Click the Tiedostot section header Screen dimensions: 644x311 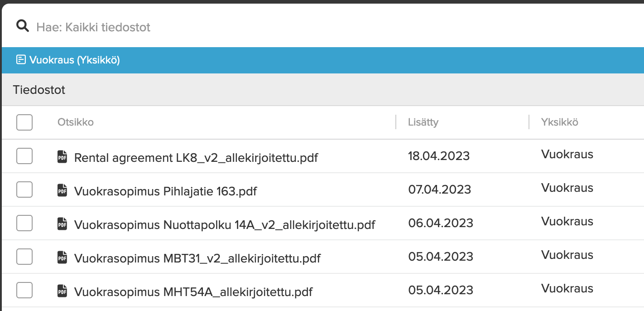[39, 90]
